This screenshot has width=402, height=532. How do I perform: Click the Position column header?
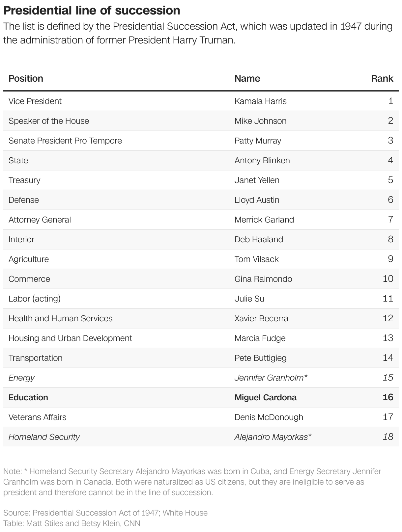click(x=26, y=78)
